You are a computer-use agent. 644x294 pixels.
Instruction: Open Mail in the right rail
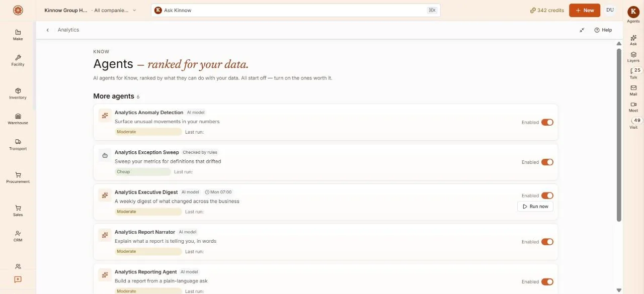coord(633,90)
